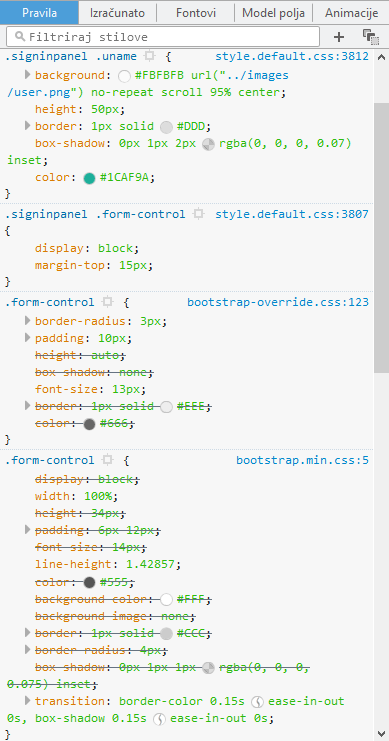The width and height of the screenshot is (389, 741).
Task: Open the Fontovi tab
Action: pos(195,13)
